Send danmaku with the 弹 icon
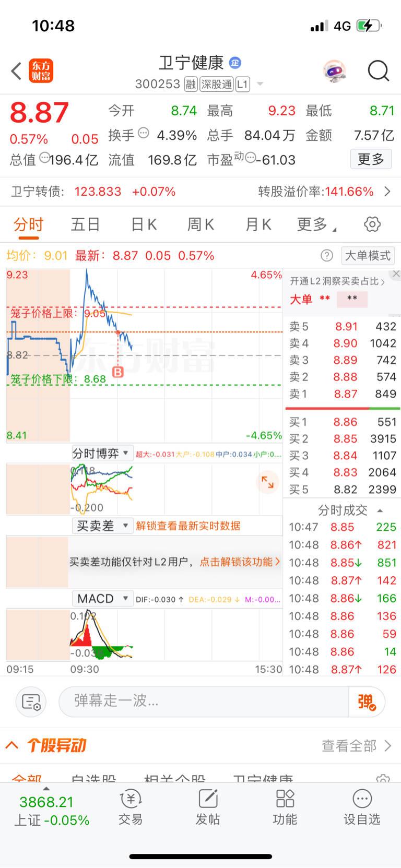 (x=367, y=702)
